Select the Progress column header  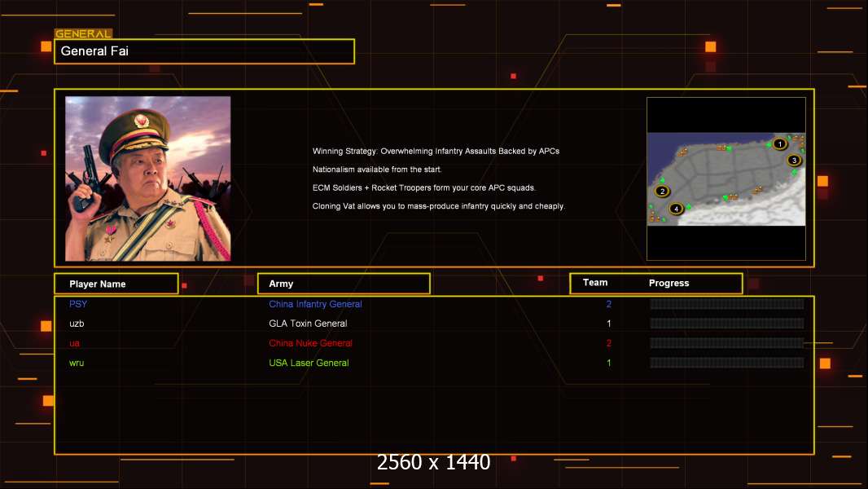point(669,283)
